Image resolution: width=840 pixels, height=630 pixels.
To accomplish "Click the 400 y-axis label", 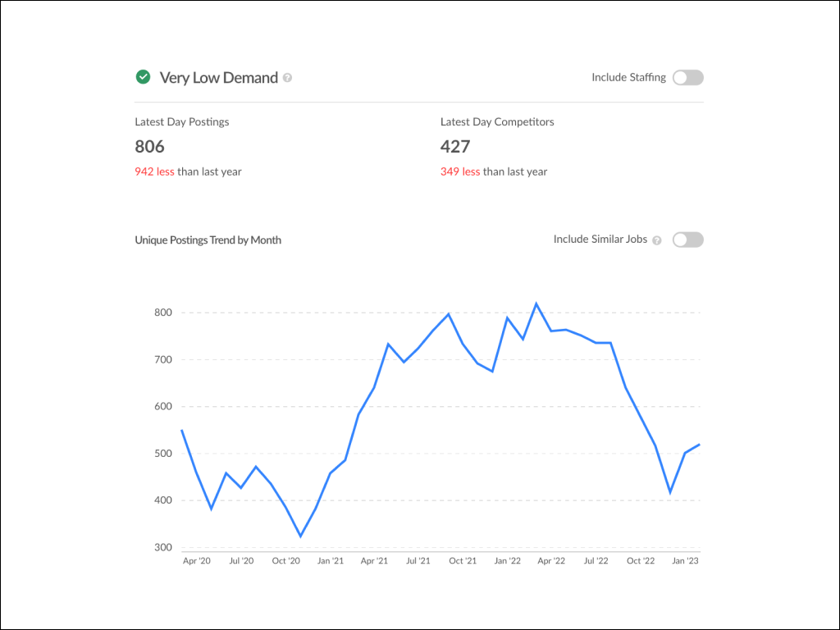I will [x=163, y=500].
